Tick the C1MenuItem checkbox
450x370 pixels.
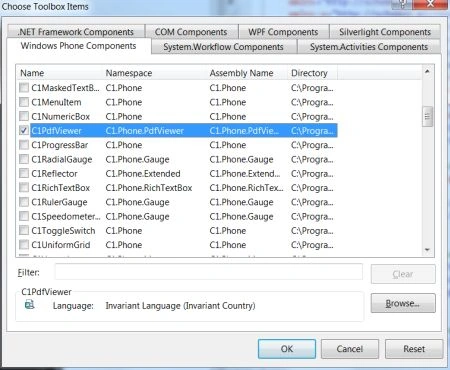[x=24, y=102]
